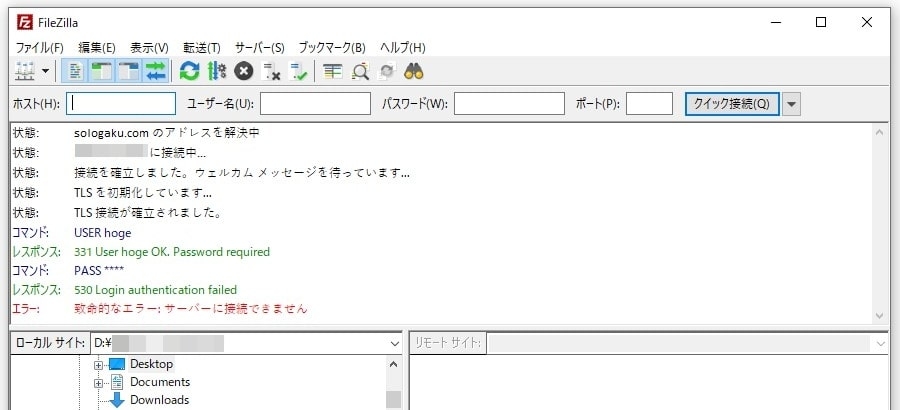Click the green refresh file lists icon

pos(189,71)
